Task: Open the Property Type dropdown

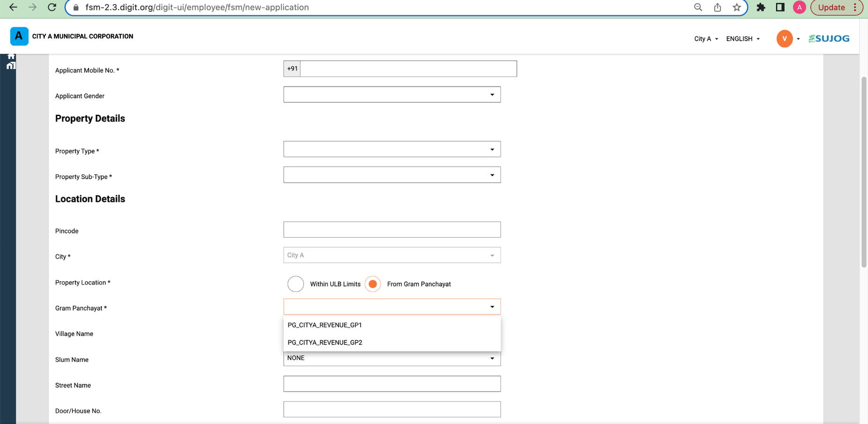Action: click(x=392, y=149)
